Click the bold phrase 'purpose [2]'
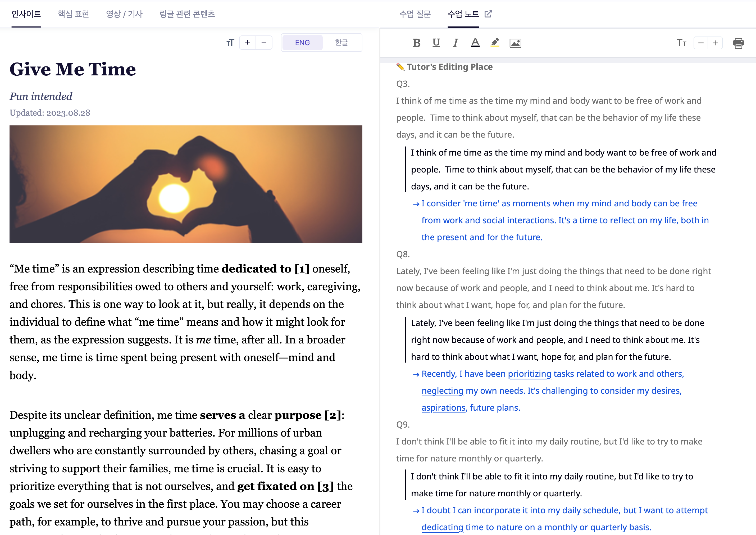756x535 pixels. pyautogui.click(x=308, y=415)
